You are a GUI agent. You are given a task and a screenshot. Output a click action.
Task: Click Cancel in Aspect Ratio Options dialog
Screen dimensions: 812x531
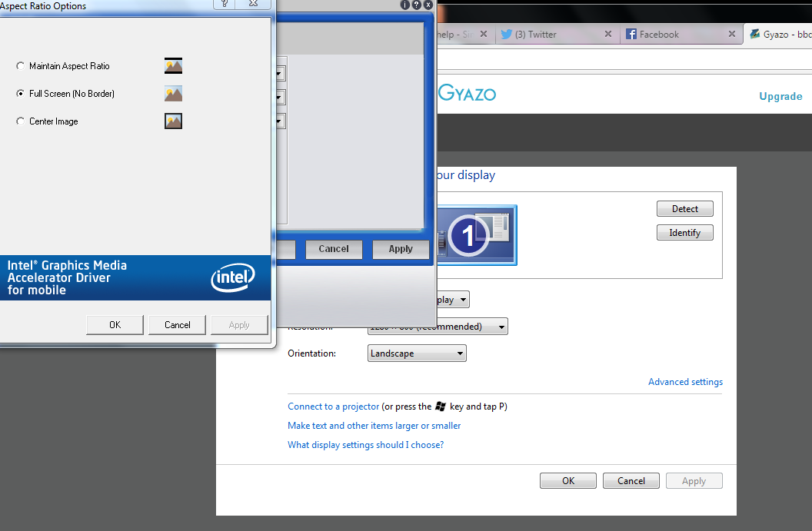tap(177, 325)
